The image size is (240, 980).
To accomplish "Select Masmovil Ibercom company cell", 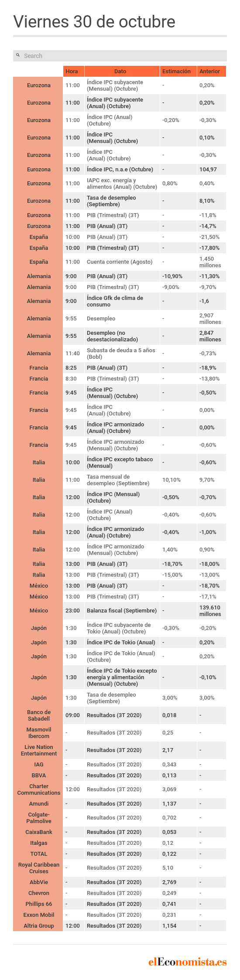I will pyautogui.click(x=38, y=733).
